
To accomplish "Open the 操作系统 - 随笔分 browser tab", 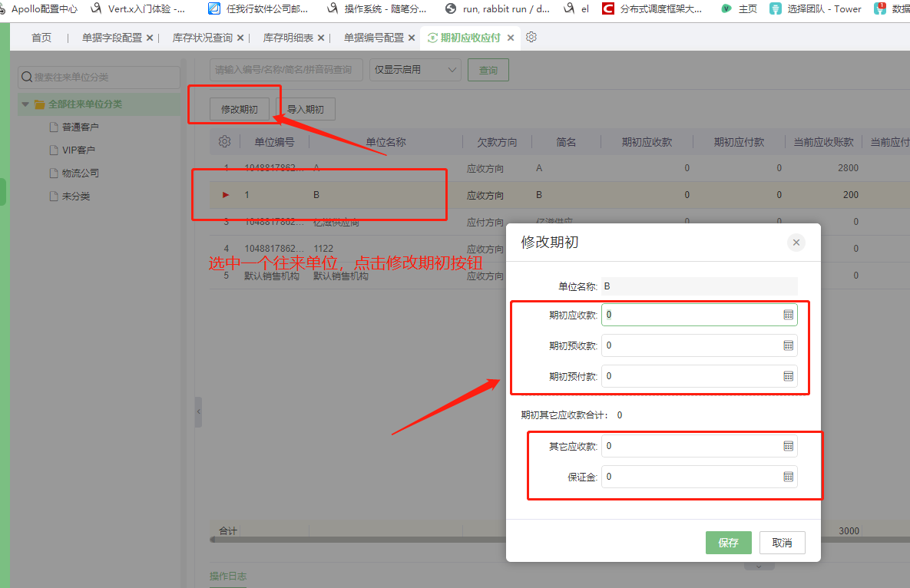I will point(376,8).
